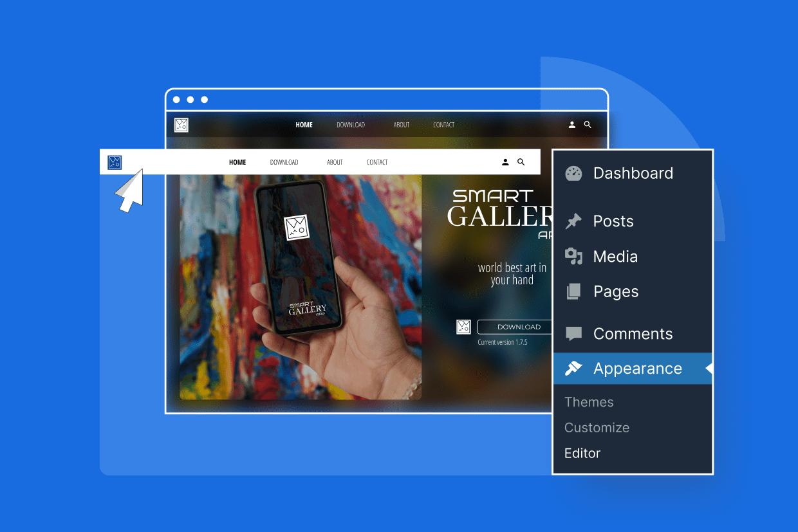Click the search icon in white header

tap(521, 162)
